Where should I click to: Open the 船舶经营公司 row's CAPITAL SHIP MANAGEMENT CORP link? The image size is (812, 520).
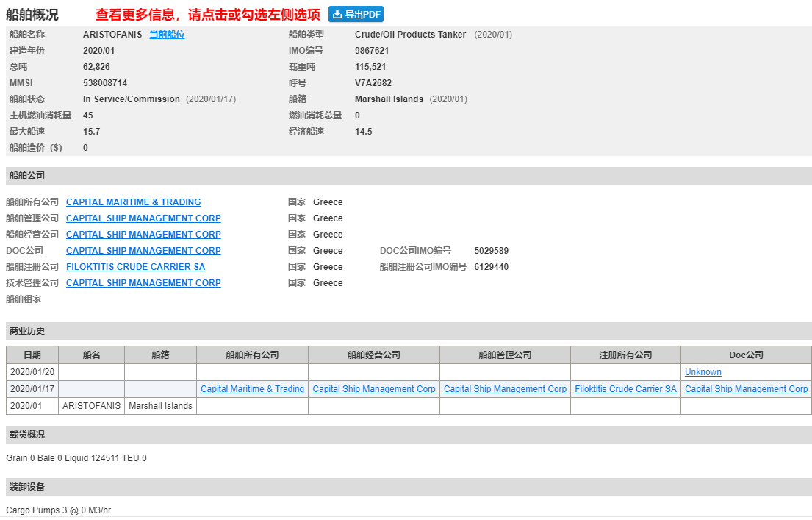coord(143,235)
